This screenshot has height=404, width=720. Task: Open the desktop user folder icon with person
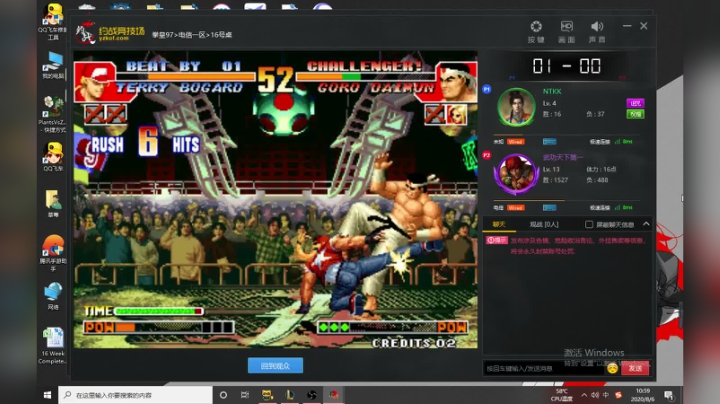point(53,203)
